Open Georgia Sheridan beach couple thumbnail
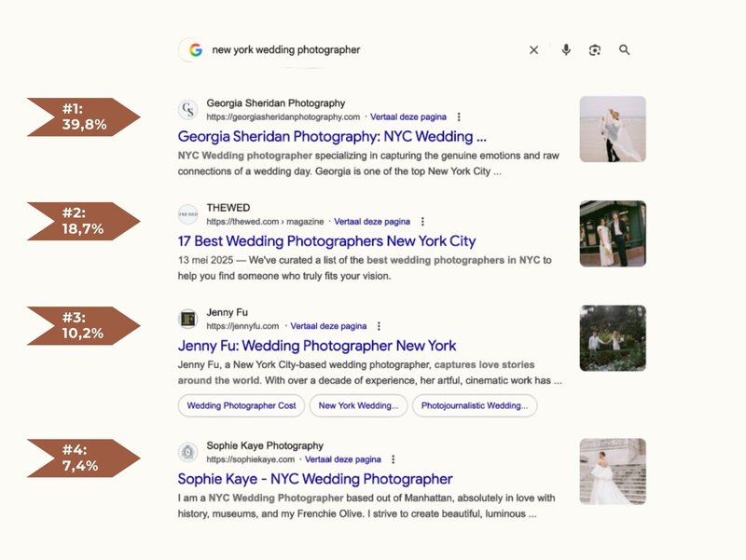Screen dimensions: 746x560 click(x=613, y=130)
